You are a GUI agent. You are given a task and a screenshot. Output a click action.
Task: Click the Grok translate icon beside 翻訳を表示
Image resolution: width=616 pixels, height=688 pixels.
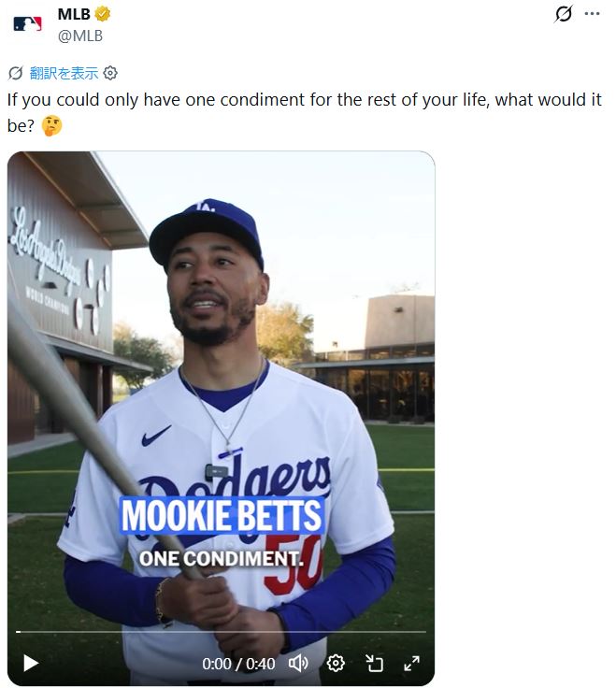click(x=15, y=73)
